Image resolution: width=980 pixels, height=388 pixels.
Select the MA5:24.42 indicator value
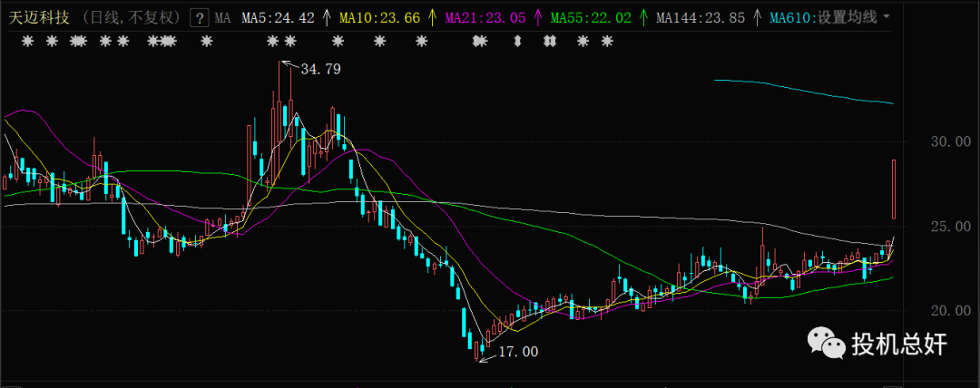(279, 17)
